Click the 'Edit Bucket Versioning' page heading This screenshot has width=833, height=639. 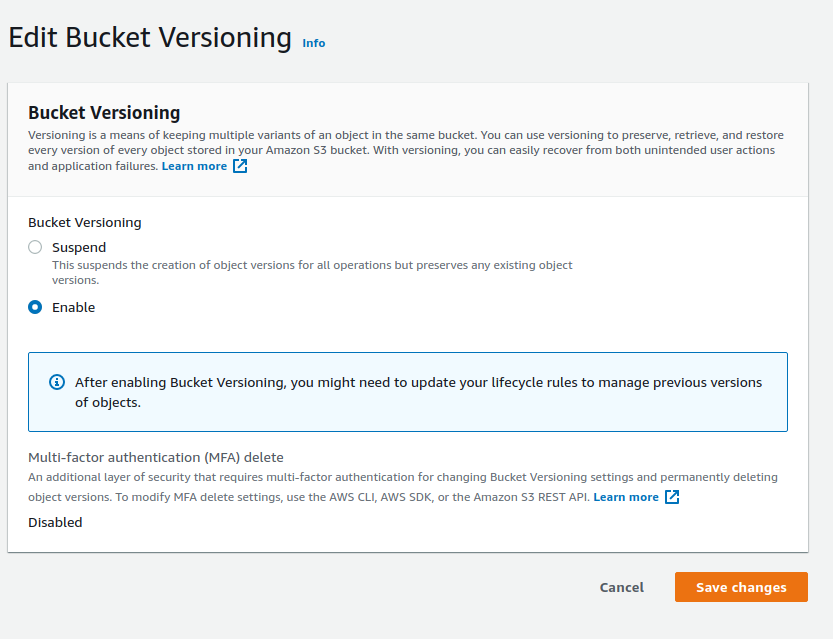[150, 38]
